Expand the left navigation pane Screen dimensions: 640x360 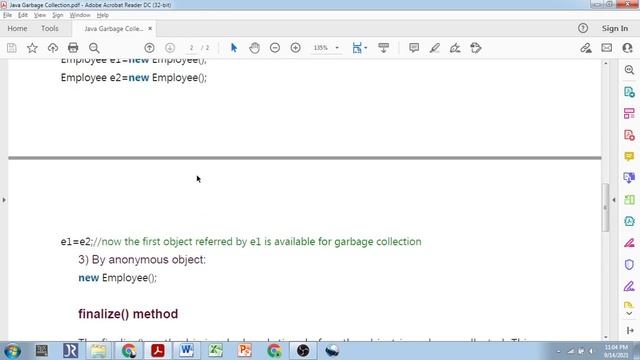point(4,200)
